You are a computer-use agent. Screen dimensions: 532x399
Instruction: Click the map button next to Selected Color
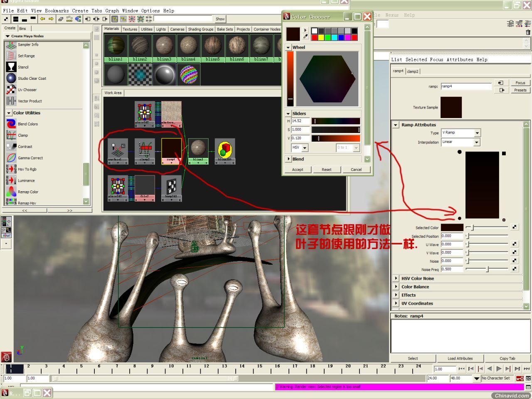pos(515,227)
